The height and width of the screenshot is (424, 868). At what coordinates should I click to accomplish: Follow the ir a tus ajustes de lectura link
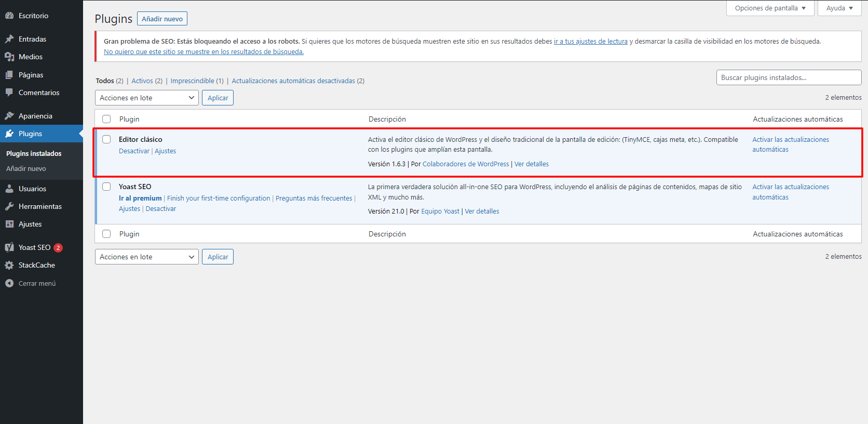point(591,41)
